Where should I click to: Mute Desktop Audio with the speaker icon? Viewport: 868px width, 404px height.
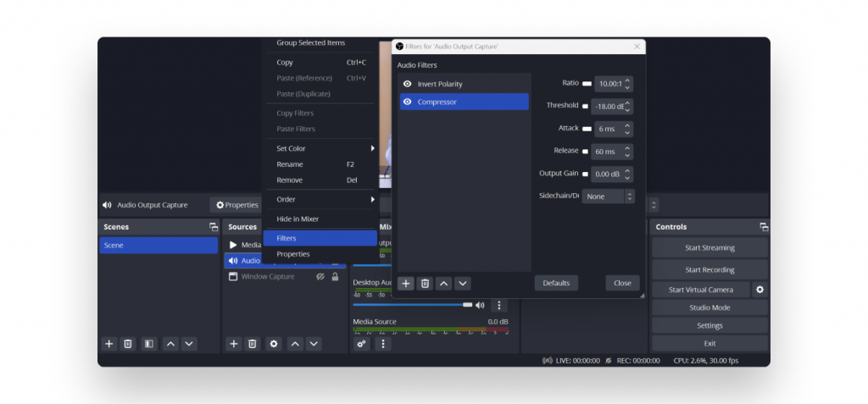pos(480,305)
